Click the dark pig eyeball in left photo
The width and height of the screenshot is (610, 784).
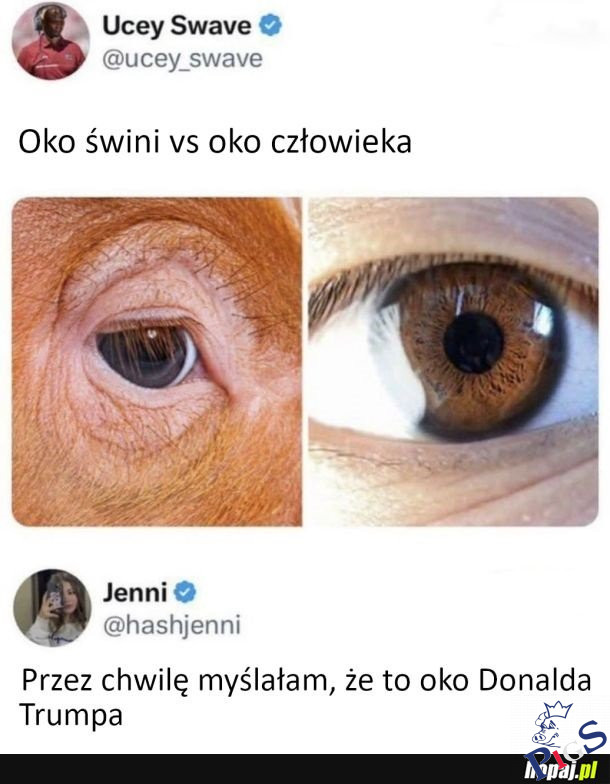146,355
